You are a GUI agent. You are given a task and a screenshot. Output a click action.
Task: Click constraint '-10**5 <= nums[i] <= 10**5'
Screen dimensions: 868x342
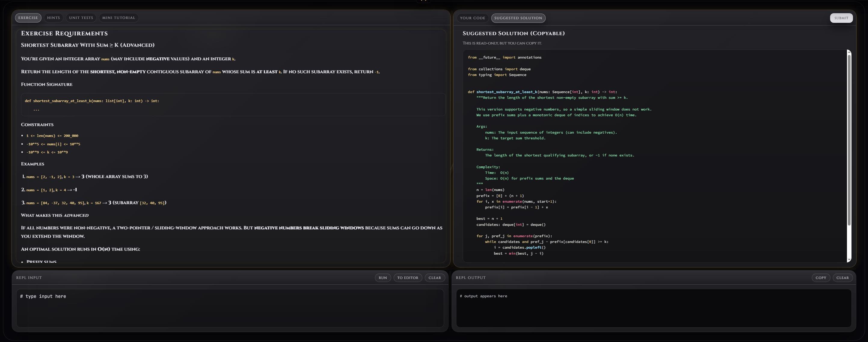pyautogui.click(x=53, y=144)
